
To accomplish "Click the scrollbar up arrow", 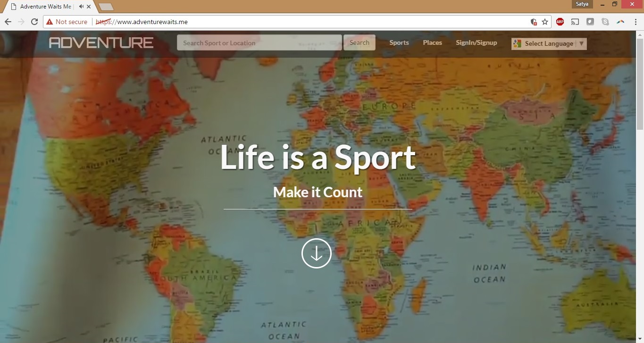I will (x=640, y=34).
